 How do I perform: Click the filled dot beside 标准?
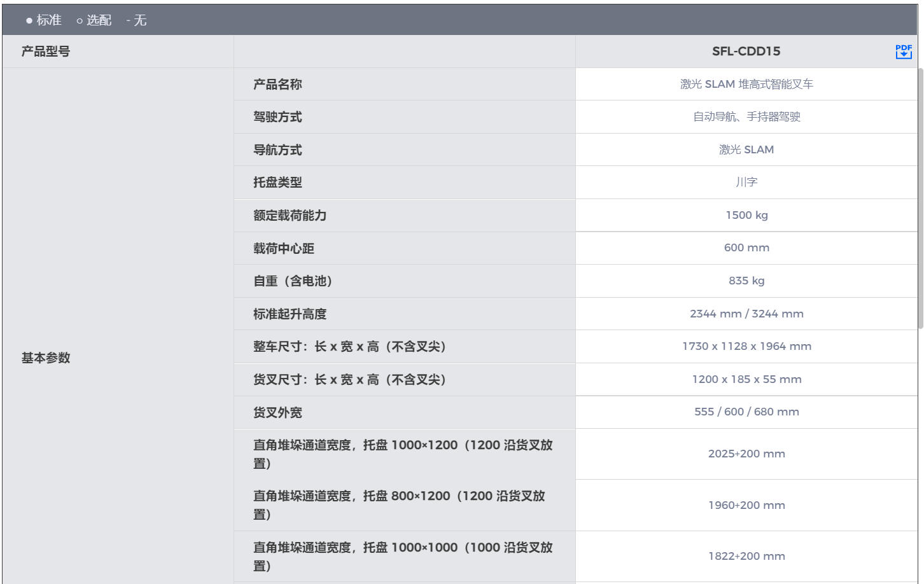point(29,21)
